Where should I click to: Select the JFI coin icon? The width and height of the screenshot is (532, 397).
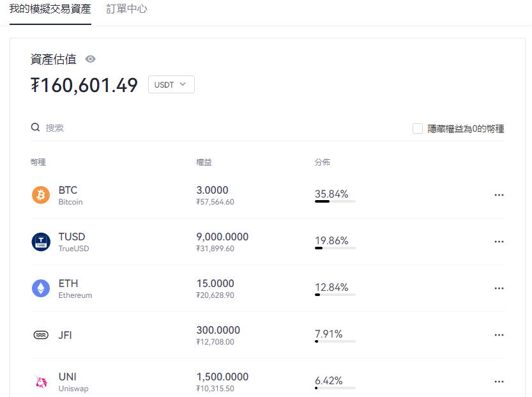click(41, 335)
